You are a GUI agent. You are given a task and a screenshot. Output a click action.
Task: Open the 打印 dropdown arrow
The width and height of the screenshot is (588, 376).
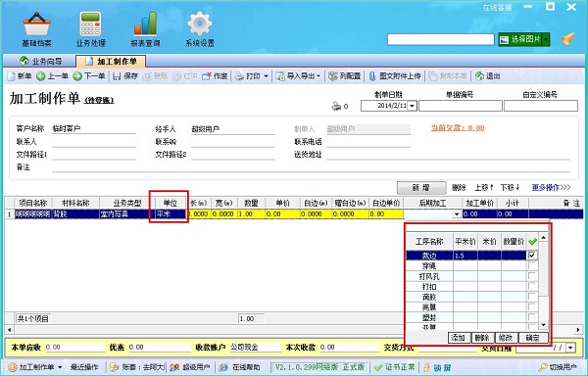coord(266,76)
